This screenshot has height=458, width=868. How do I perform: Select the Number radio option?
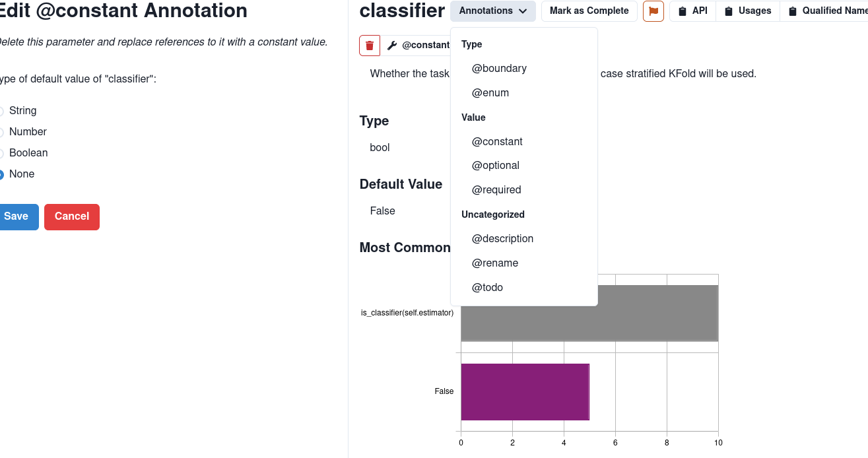(x=1, y=133)
